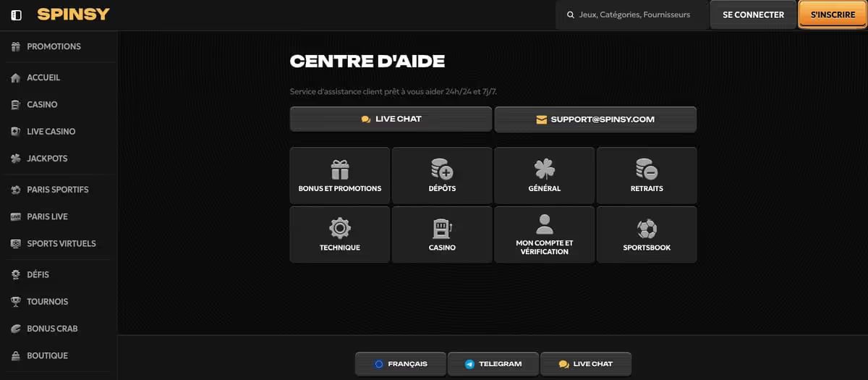This screenshot has width=868, height=380.
Task: Click the search magnifier icon
Action: pyautogui.click(x=571, y=14)
